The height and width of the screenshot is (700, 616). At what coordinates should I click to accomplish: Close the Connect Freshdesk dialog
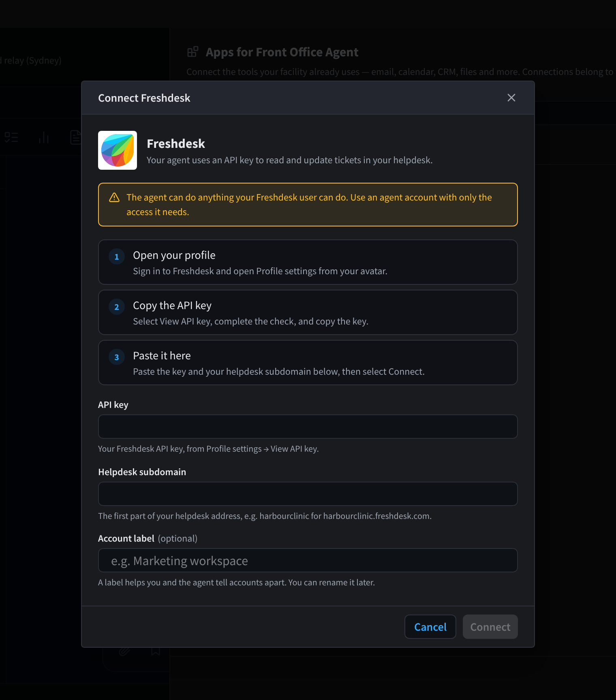[511, 98]
